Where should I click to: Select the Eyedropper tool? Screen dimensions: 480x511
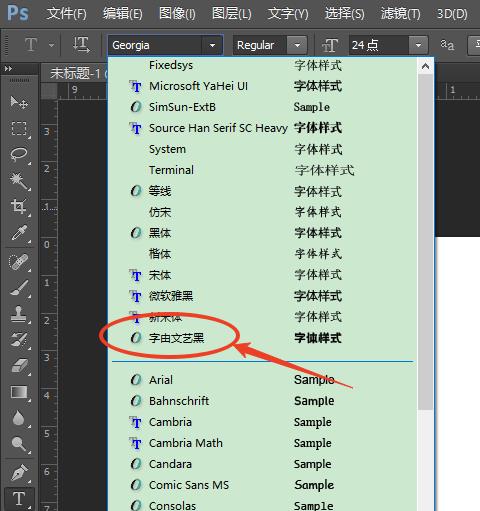(x=19, y=233)
